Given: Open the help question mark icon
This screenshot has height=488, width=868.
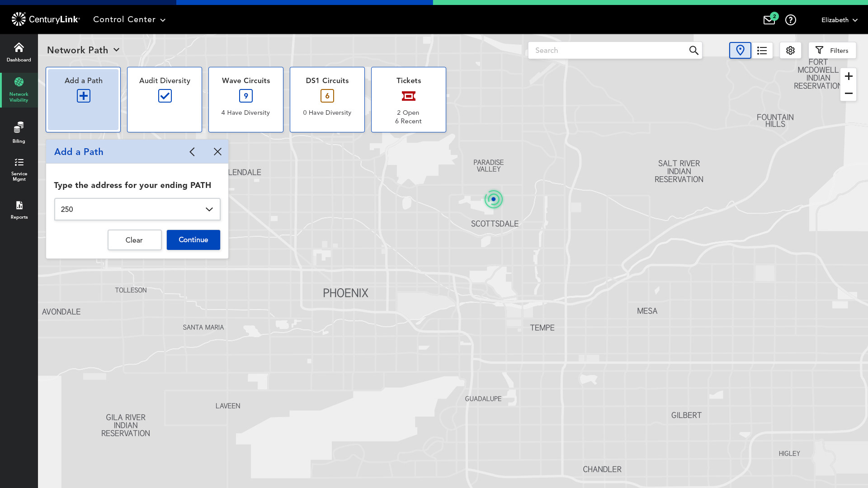Looking at the screenshot, I should pyautogui.click(x=790, y=20).
